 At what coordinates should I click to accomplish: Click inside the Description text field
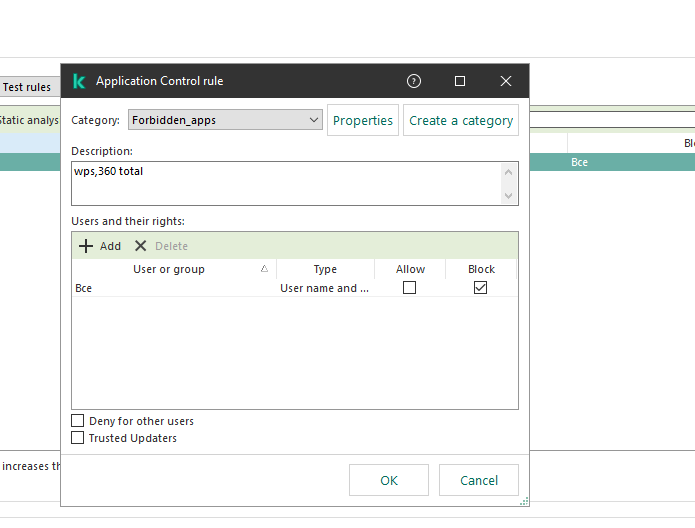point(285,183)
